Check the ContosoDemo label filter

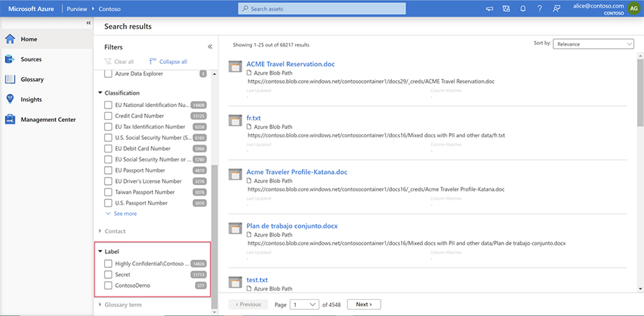pyautogui.click(x=108, y=285)
